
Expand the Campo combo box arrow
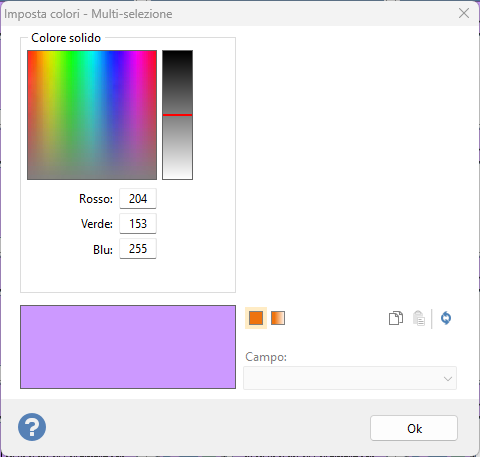[448, 379]
